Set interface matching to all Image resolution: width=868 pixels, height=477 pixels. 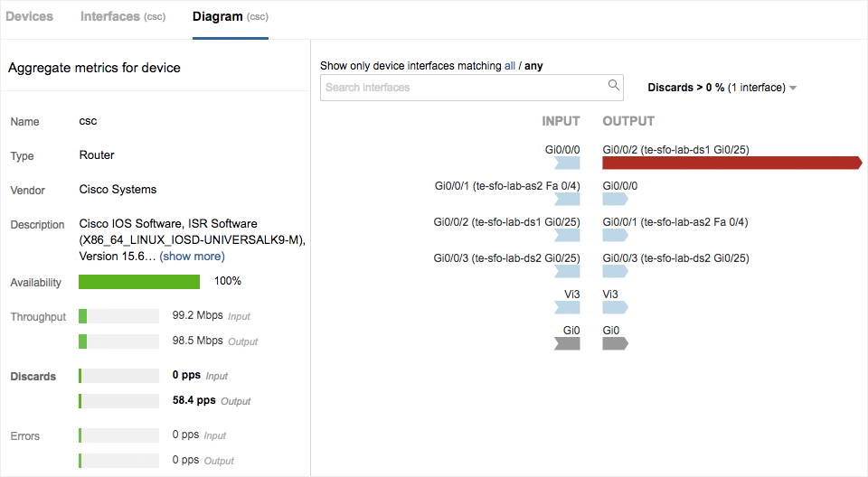click(510, 66)
